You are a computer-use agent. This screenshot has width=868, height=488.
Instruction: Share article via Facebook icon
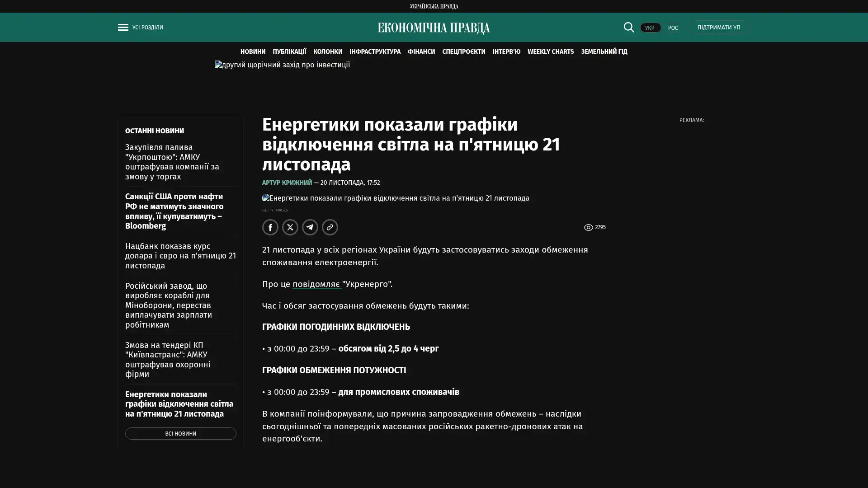(270, 227)
